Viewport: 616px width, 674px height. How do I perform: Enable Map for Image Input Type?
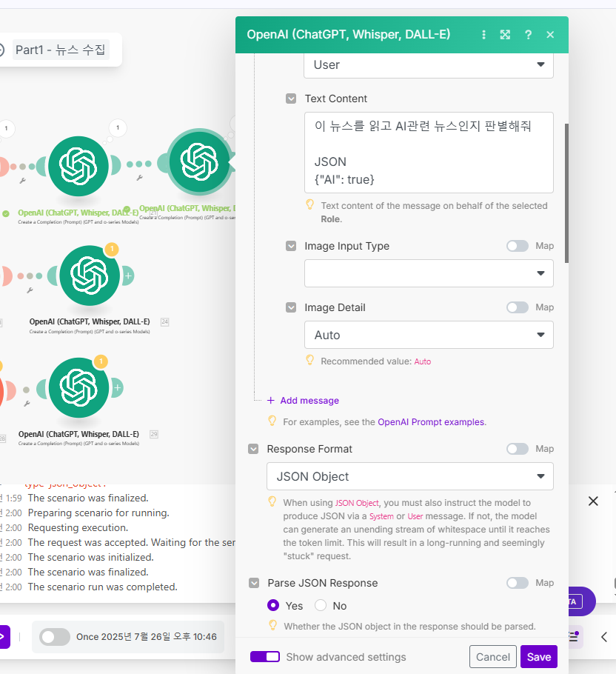pyautogui.click(x=518, y=246)
